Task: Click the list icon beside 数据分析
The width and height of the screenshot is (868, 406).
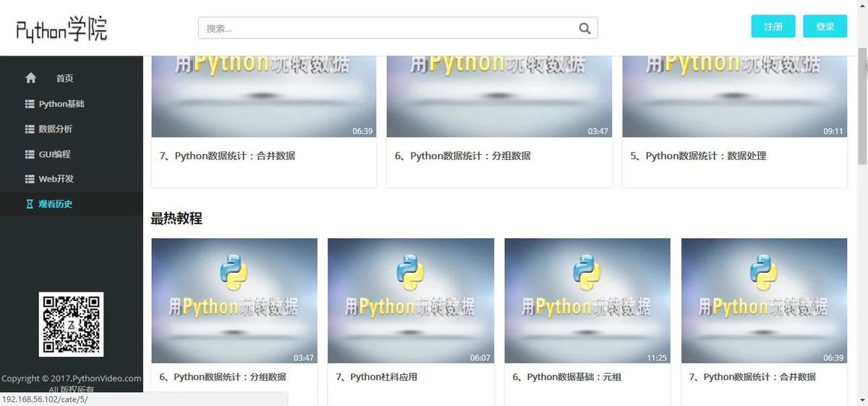Action: pyautogui.click(x=30, y=130)
